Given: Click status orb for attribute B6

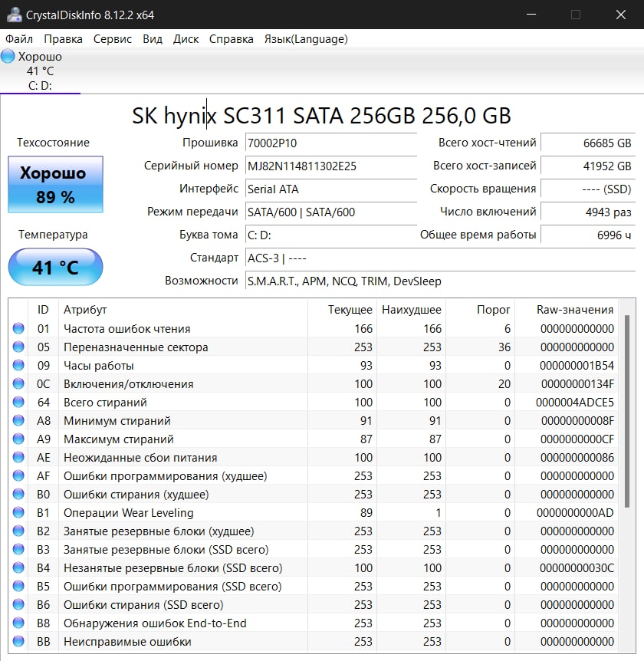Looking at the screenshot, I should point(18,604).
